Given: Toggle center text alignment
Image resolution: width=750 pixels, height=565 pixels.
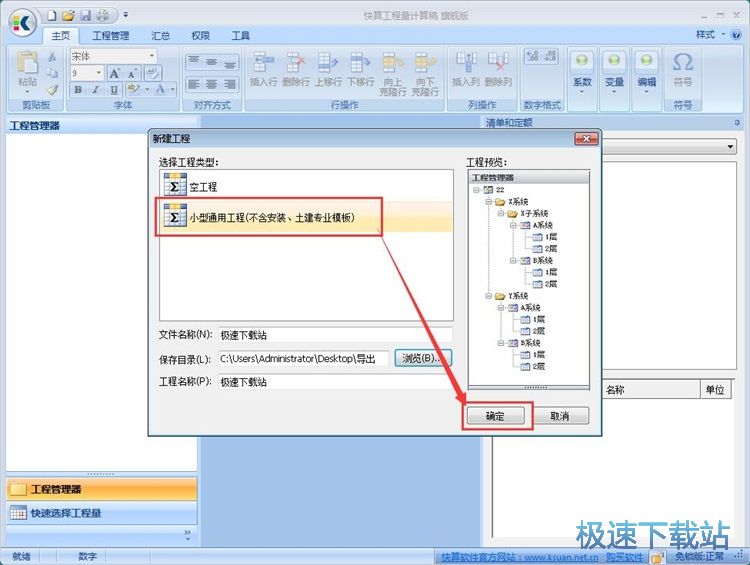Looking at the screenshot, I should [211, 85].
